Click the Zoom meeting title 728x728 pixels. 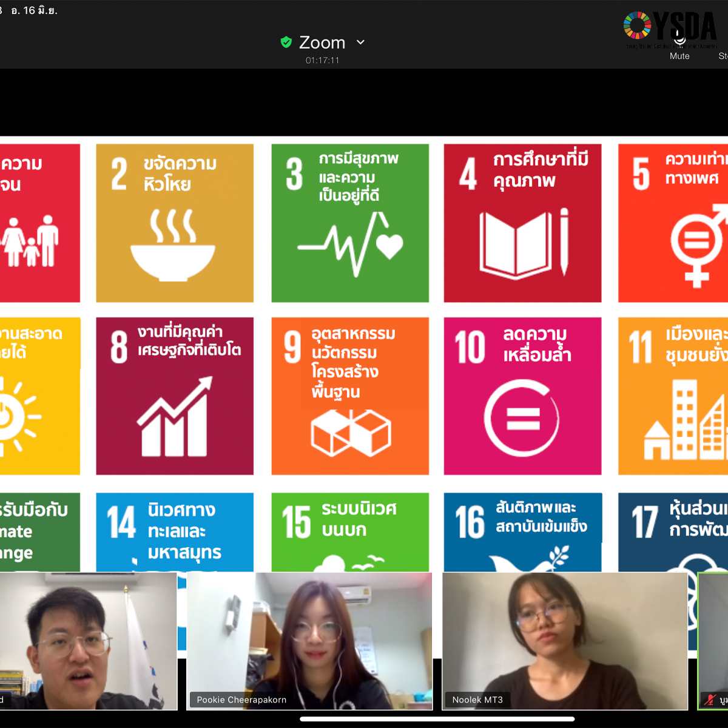(322, 42)
